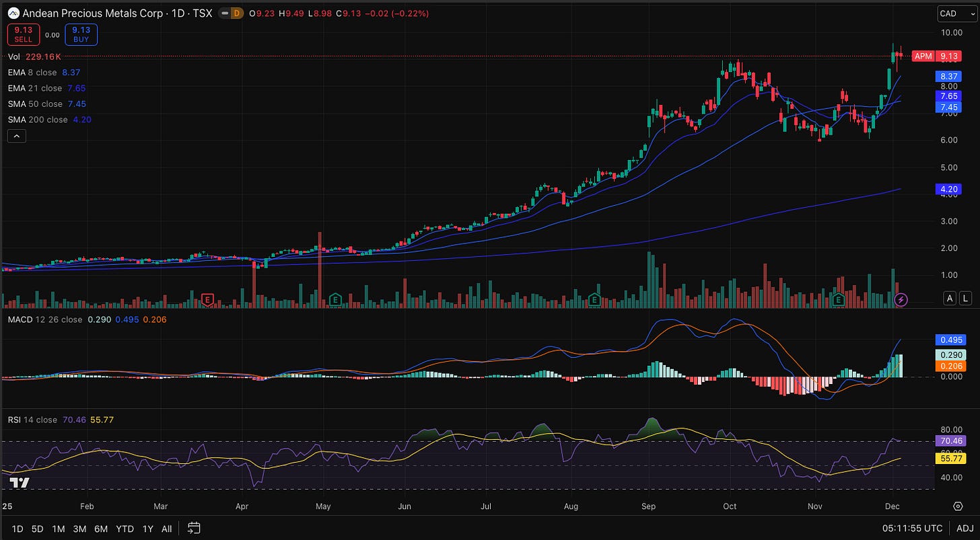
Task: Click the purple 70.46 RSI scale label
Action: [952, 441]
